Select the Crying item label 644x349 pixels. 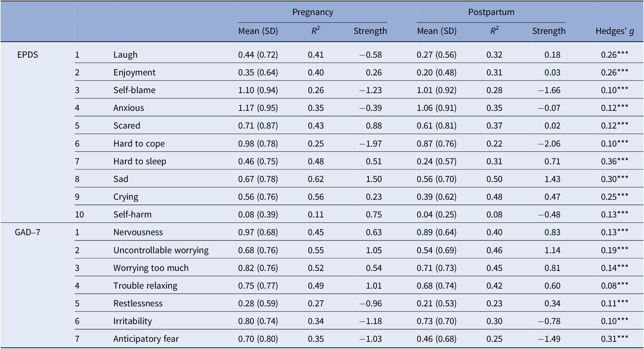tap(126, 197)
